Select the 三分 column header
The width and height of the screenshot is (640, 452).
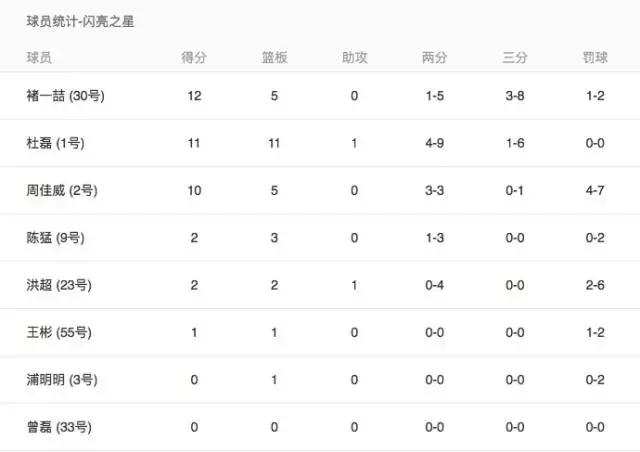point(515,58)
